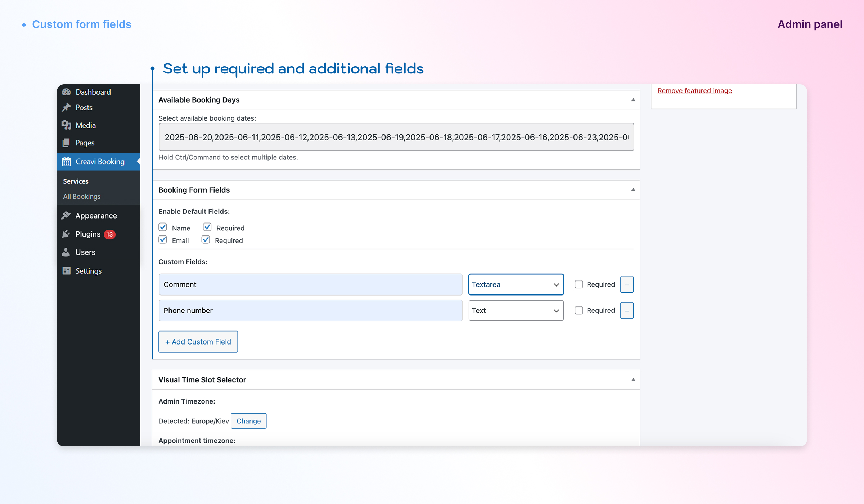Click the Dashboard gauge icon
This screenshot has height=504, width=864.
point(66,92)
